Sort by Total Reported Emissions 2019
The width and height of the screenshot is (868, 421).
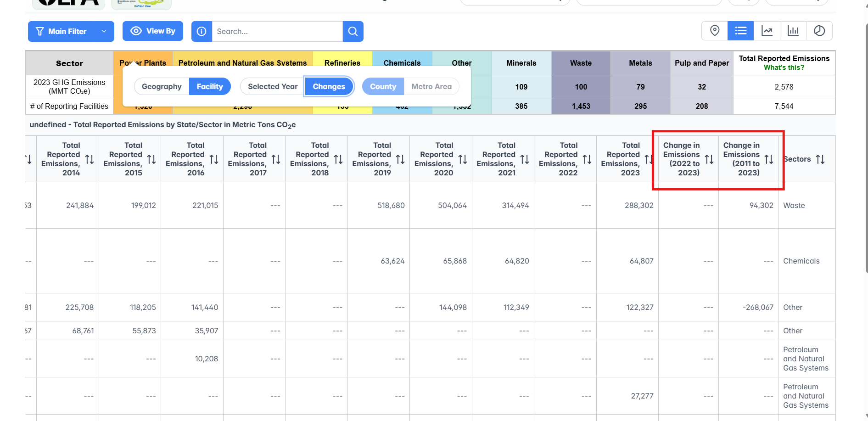[x=400, y=159]
